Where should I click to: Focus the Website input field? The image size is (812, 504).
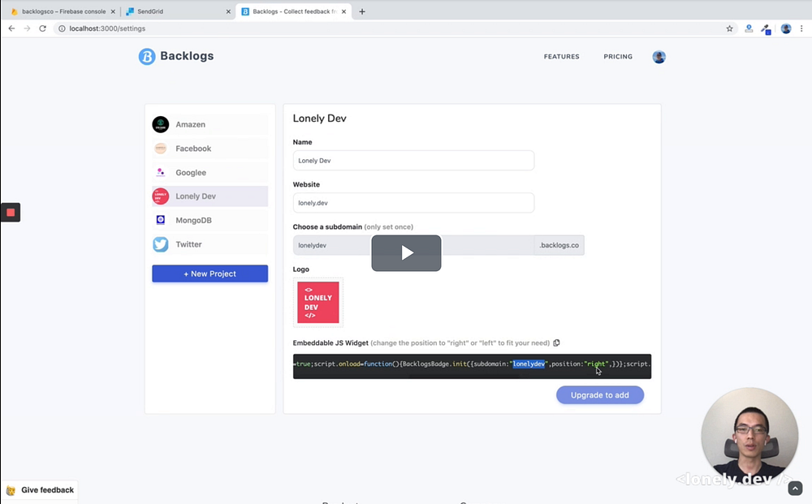point(413,203)
